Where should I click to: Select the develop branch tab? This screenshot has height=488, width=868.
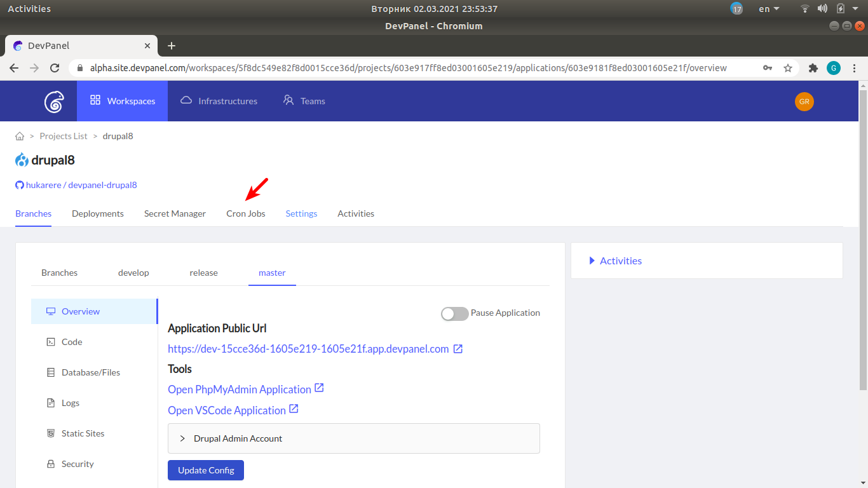[133, 273]
